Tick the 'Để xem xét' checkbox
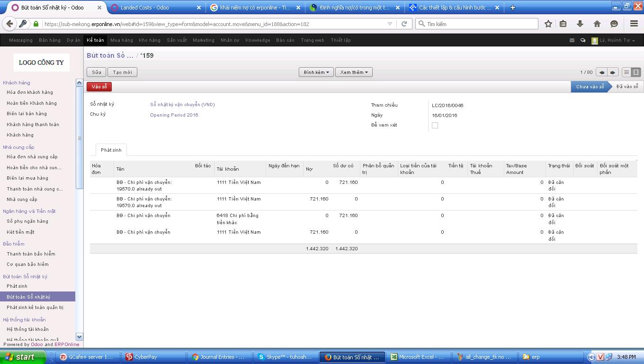 point(435,125)
